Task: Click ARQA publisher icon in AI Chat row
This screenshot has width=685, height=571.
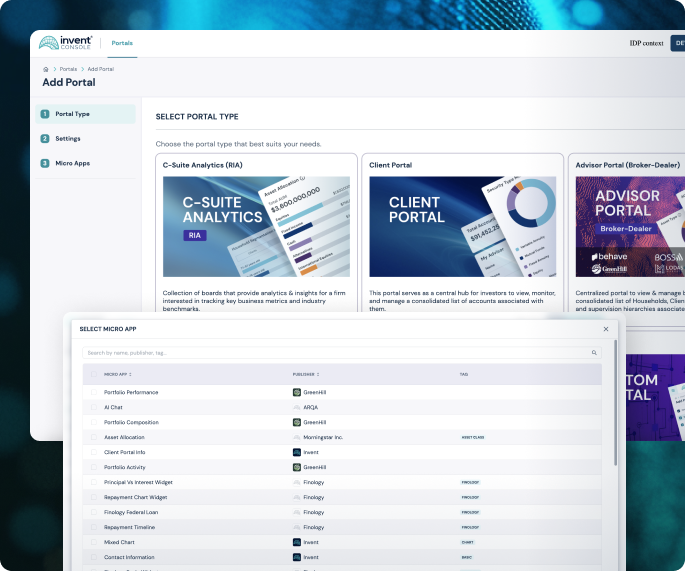Action: (x=297, y=407)
